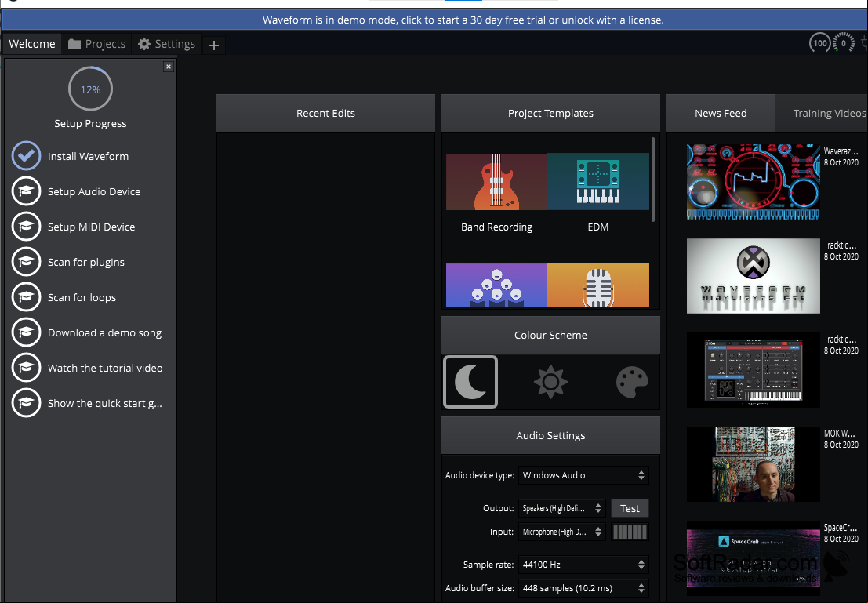Click the Colour Scheme header
Image resolution: width=868 pixels, height=603 pixels.
point(550,335)
